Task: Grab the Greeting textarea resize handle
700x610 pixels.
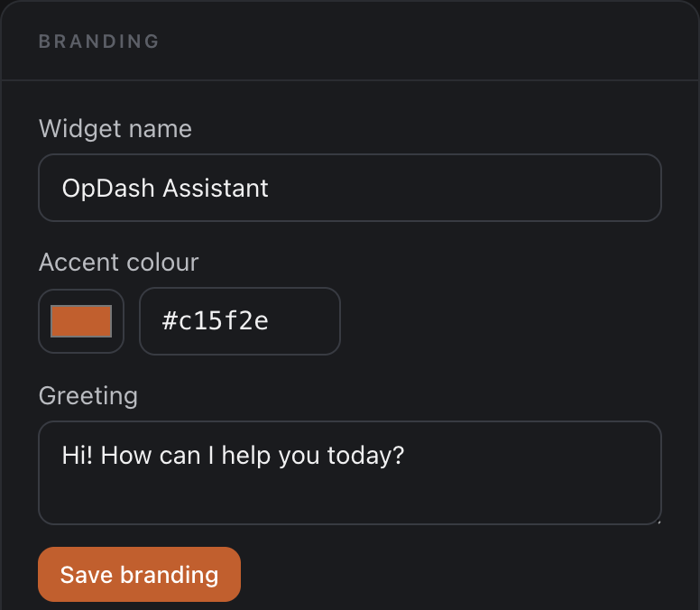Action: (x=659, y=522)
